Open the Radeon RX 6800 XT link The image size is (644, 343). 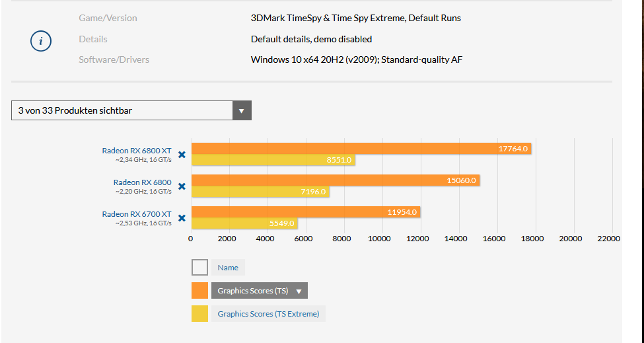point(137,151)
